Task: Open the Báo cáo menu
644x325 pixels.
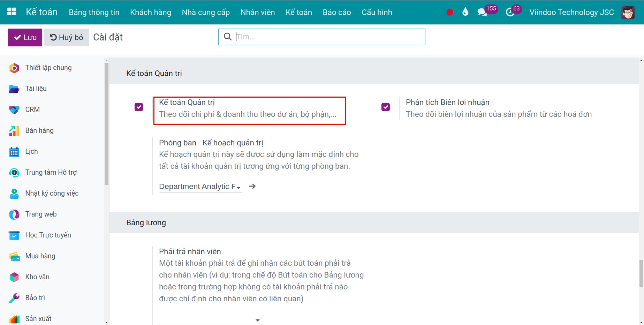Action: [x=336, y=12]
